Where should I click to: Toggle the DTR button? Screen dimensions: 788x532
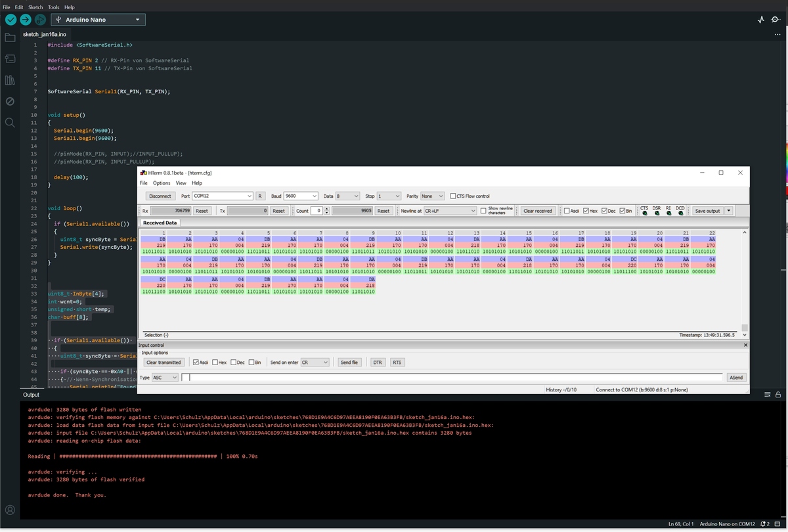pyautogui.click(x=378, y=362)
